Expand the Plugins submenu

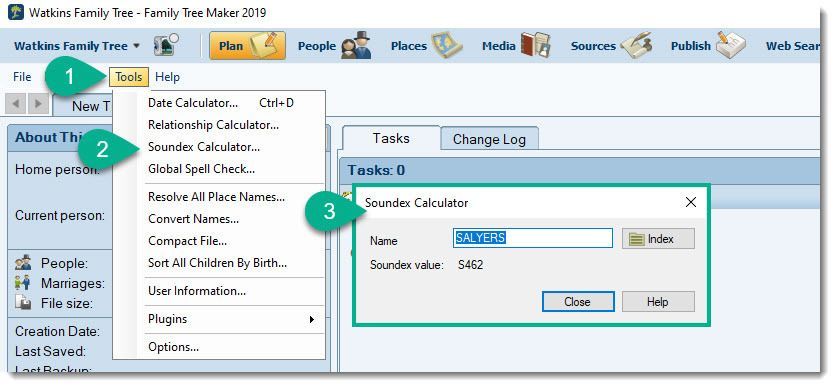coord(220,319)
